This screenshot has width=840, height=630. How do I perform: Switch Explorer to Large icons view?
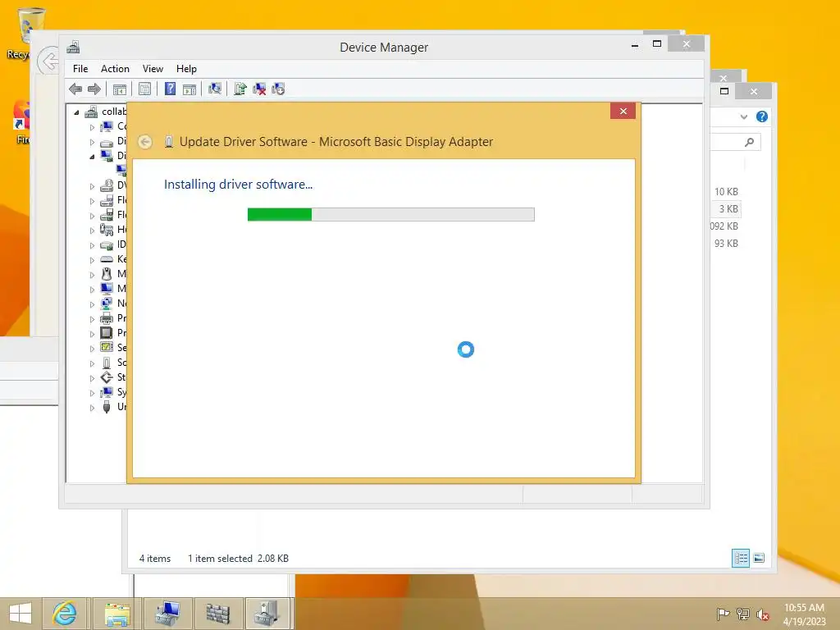tap(759, 558)
